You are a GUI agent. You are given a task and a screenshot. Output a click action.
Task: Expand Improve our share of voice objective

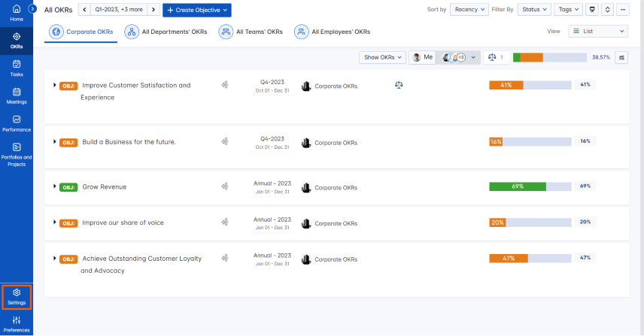coord(54,222)
